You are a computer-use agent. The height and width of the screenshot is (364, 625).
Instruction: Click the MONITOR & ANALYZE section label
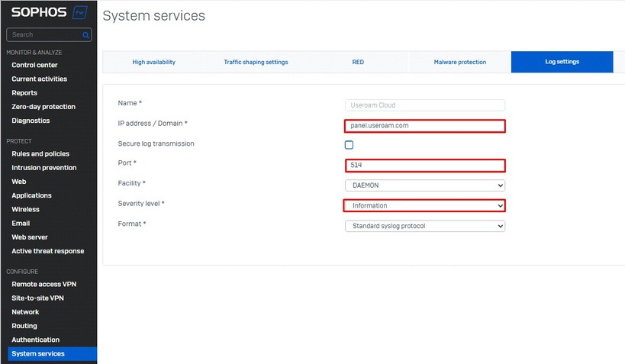tap(34, 53)
